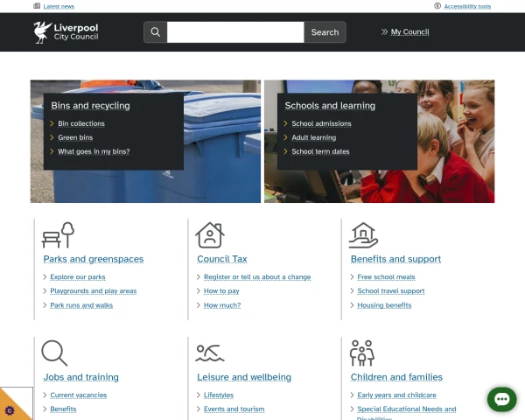The image size is (525, 420).
Task: Click the yellow chevron beside Green bins
Action: coord(52,137)
